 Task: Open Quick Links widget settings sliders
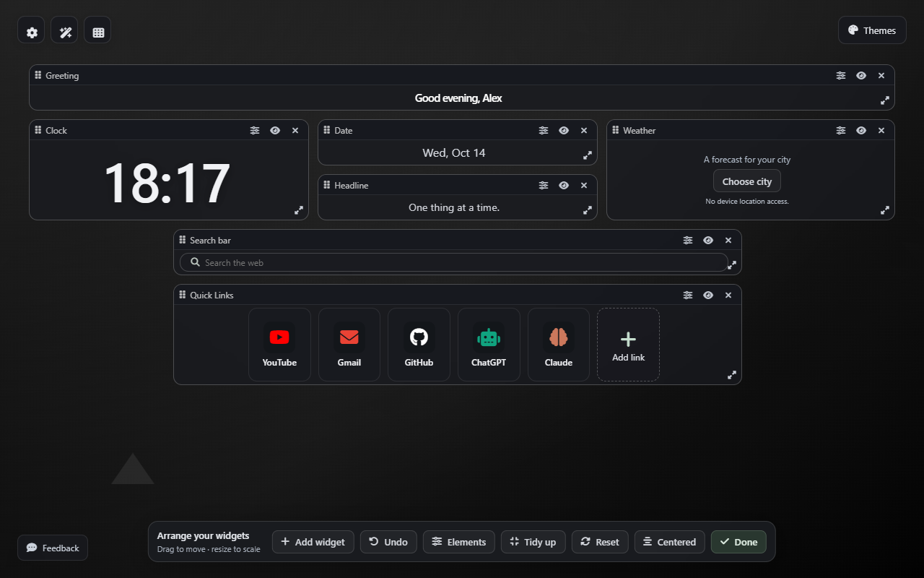point(688,295)
